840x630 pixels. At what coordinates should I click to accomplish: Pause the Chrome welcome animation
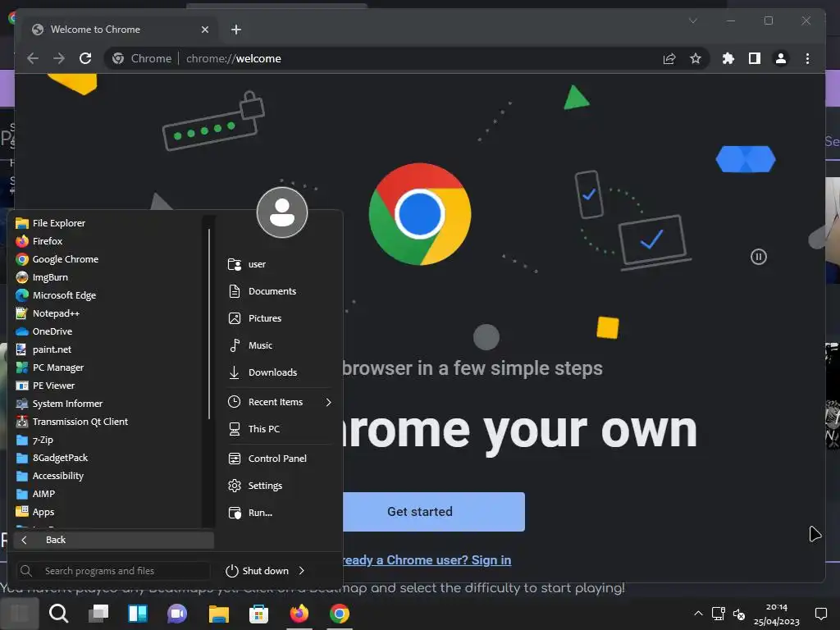759,257
